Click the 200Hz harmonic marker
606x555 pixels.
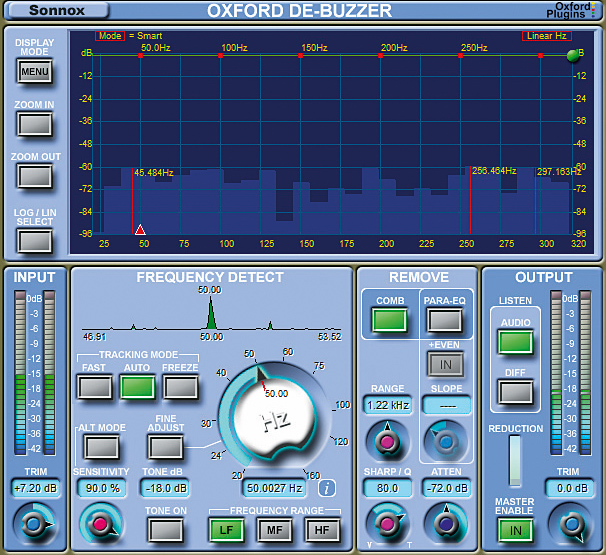click(381, 56)
